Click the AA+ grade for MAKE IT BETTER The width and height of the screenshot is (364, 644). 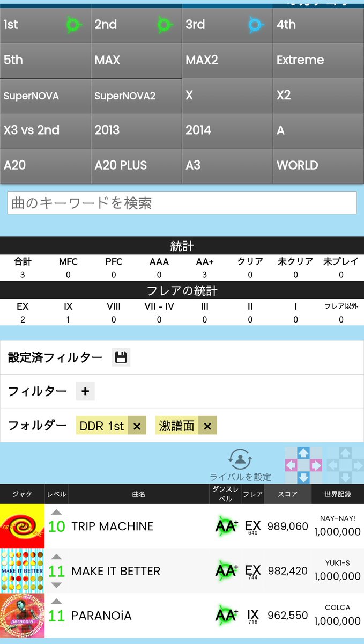(226, 571)
